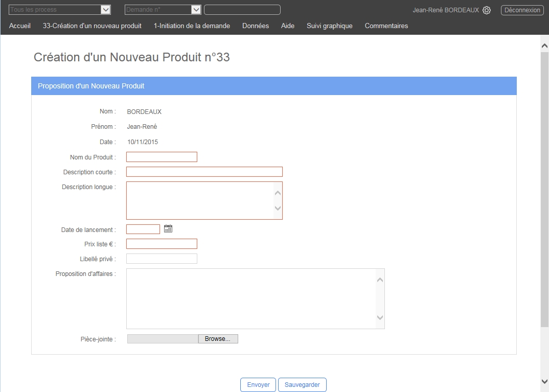Click the page scrollbar down arrow
Screen dimensions: 549x392
coord(544,381)
